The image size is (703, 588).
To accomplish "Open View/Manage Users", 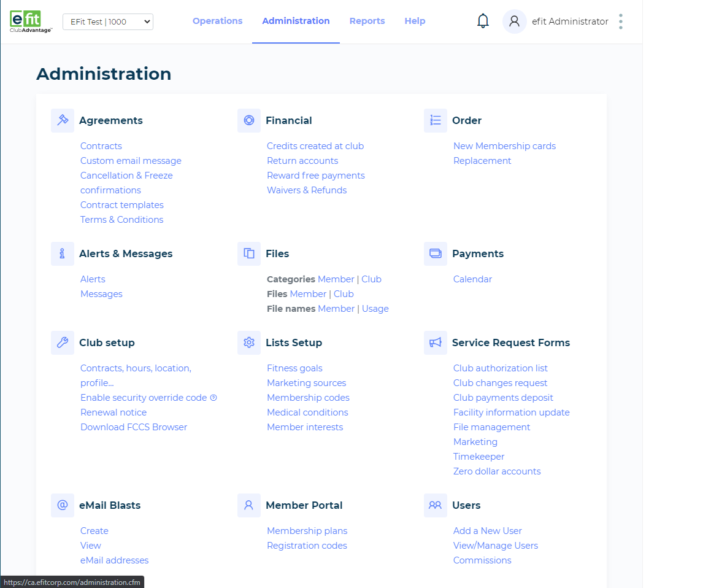I will pos(496,546).
